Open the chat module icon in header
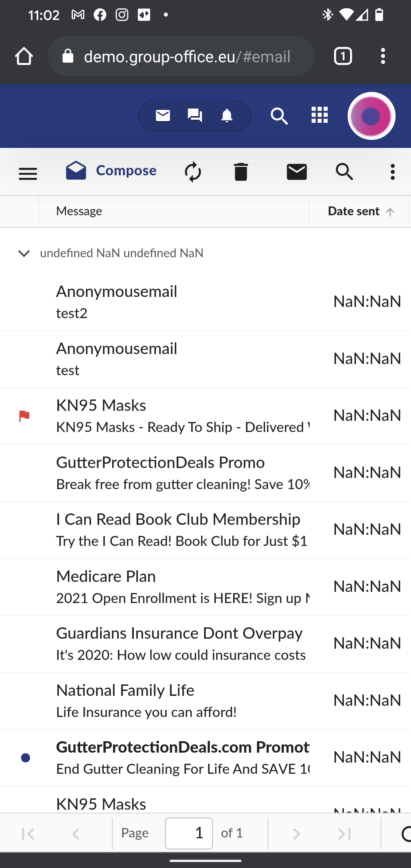The width and height of the screenshot is (411, 868). coord(194,116)
